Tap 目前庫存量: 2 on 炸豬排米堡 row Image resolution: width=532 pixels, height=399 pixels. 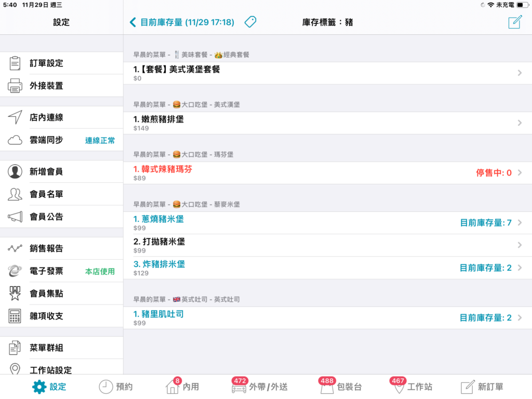pos(486,268)
